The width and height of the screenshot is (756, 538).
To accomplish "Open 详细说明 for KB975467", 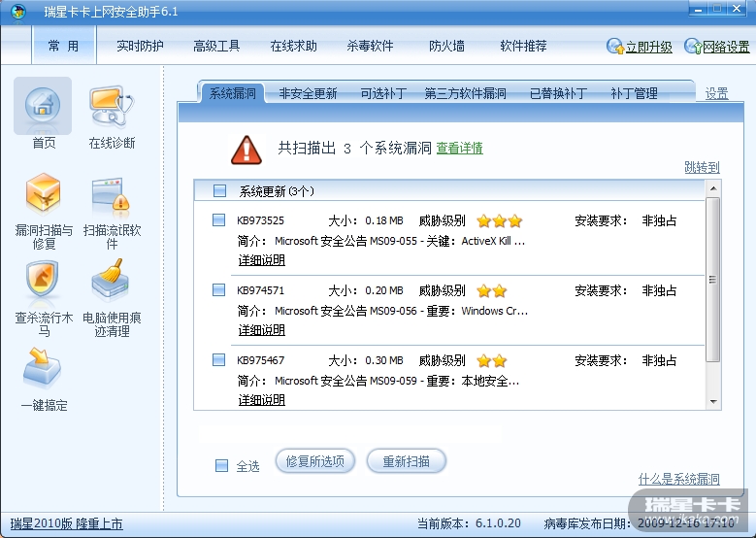I will point(261,400).
